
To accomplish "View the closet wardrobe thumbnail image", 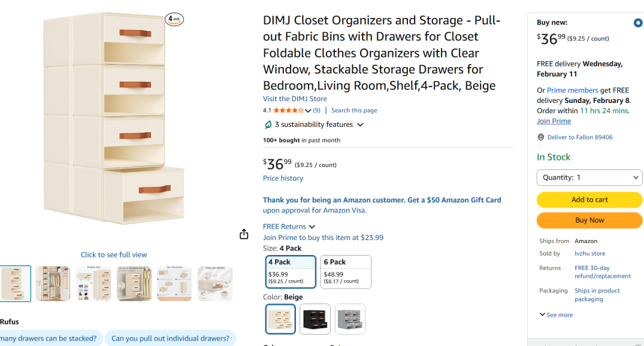I will [53, 283].
